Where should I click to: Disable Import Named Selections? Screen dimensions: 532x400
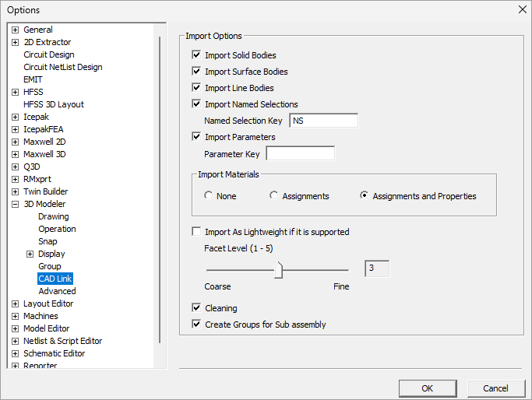pos(196,104)
